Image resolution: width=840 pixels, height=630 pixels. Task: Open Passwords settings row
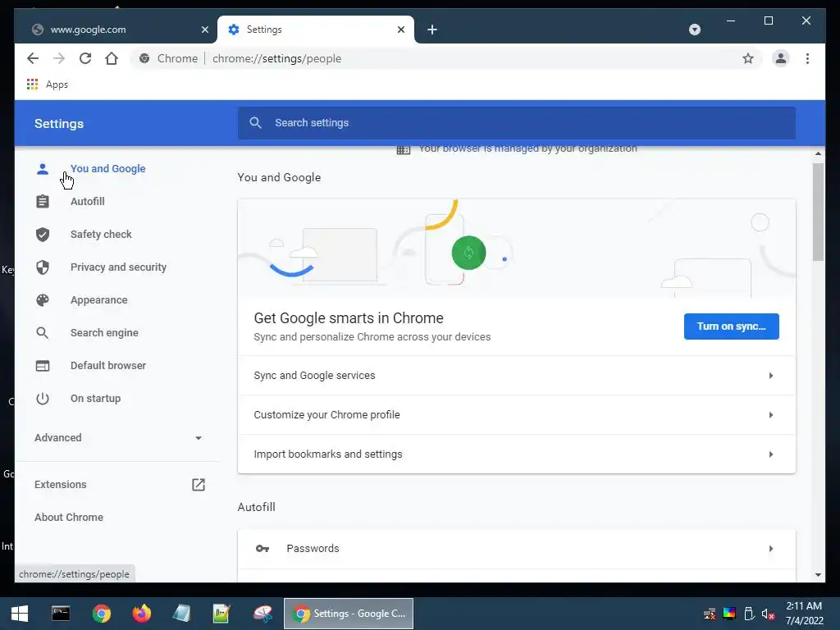[x=517, y=549]
